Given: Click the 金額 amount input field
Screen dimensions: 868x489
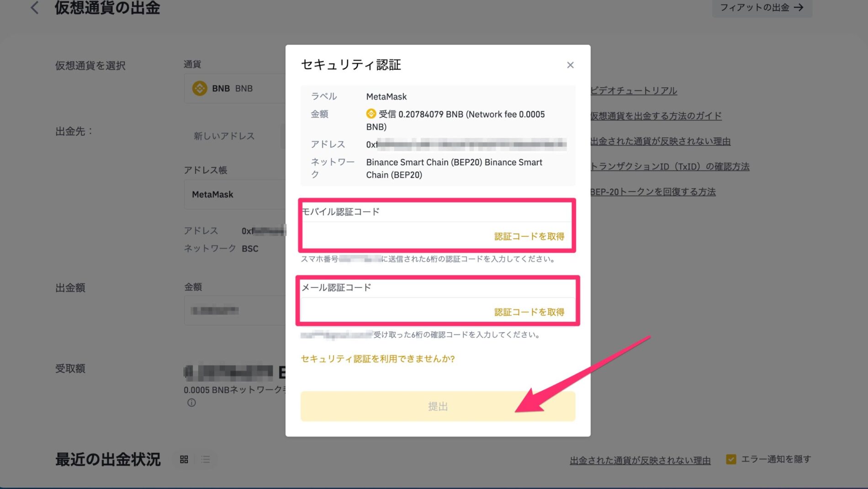Looking at the screenshot, I should [x=235, y=310].
